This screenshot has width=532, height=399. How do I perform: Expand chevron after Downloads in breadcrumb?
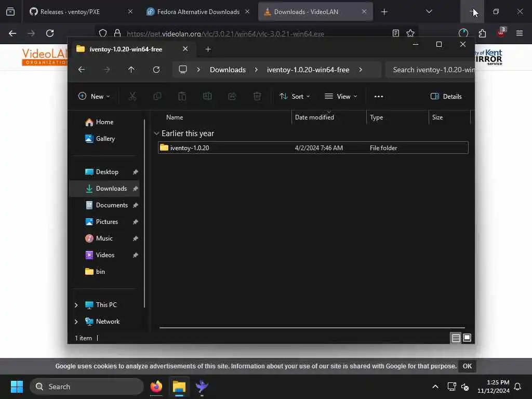256,70
